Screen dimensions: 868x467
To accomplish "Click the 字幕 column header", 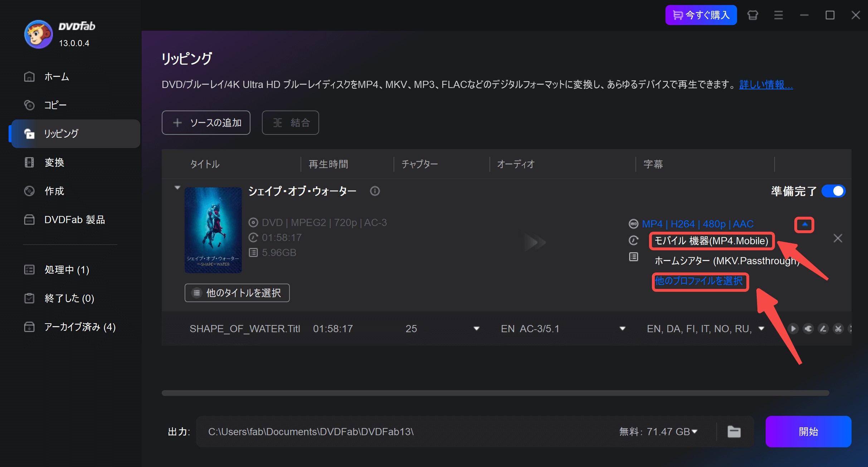I will pyautogui.click(x=653, y=164).
